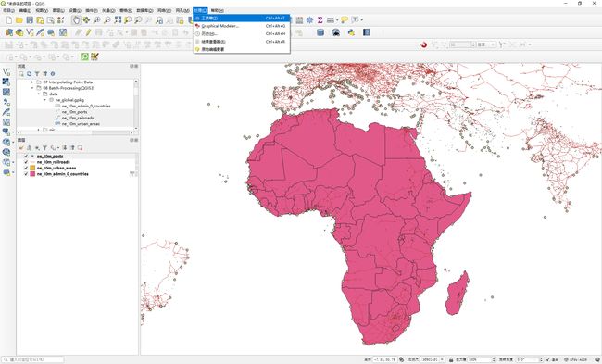Image resolution: width=602 pixels, height=364 pixels.
Task: Select History entry with Ctrl+Alt+H shortcut
Action: pos(242,33)
